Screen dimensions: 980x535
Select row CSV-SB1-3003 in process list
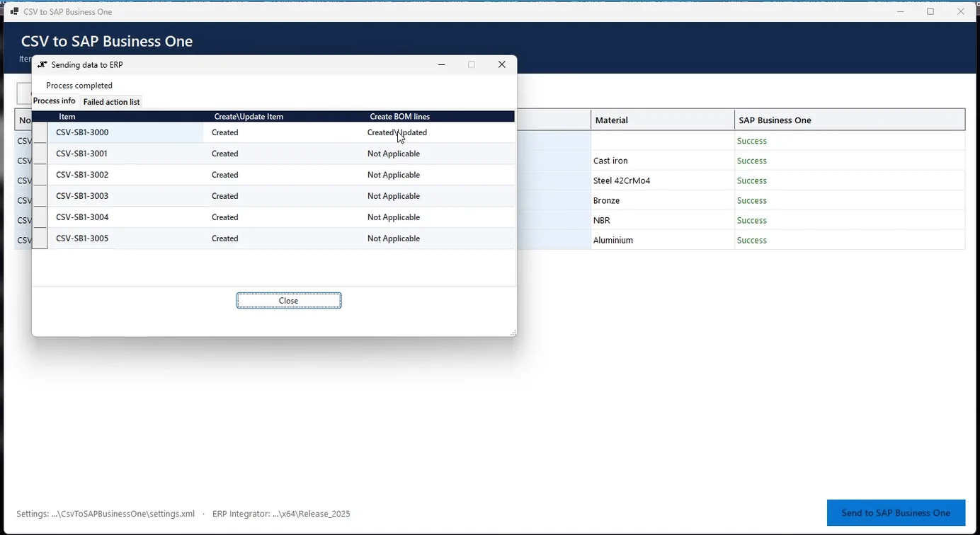(273, 196)
